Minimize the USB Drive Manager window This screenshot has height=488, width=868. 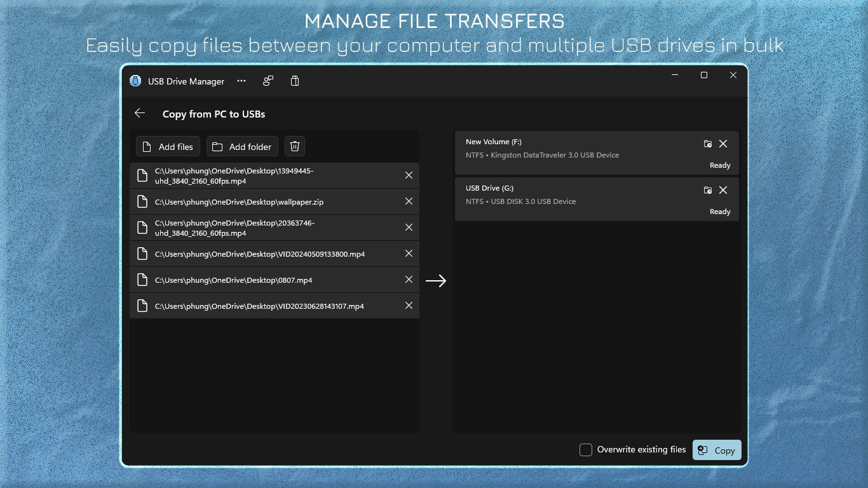point(675,75)
